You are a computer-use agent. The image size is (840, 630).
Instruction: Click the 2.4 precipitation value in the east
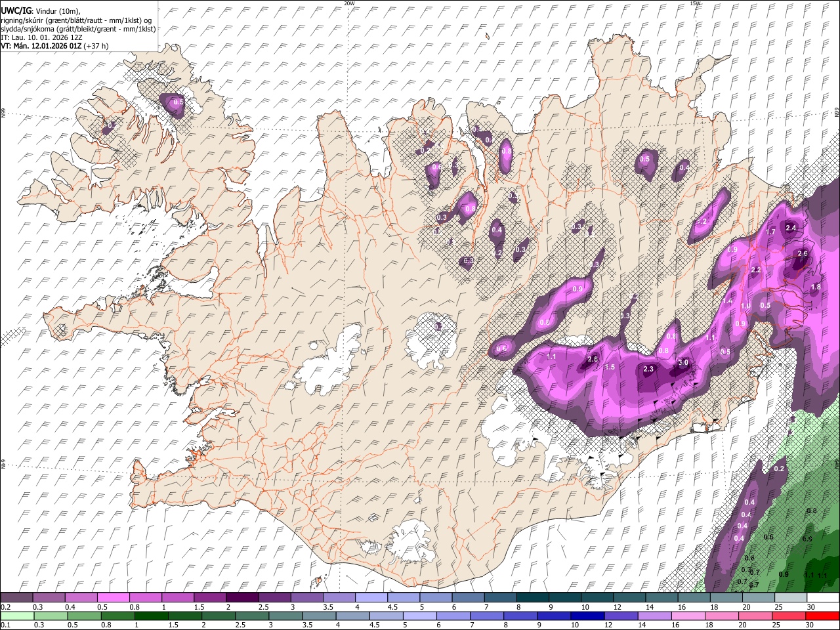791,228
